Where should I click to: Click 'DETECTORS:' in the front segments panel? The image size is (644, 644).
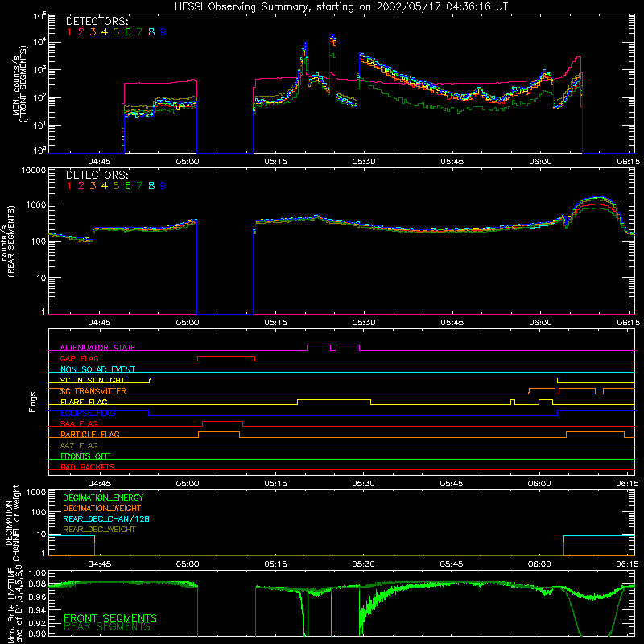pyautogui.click(x=97, y=22)
